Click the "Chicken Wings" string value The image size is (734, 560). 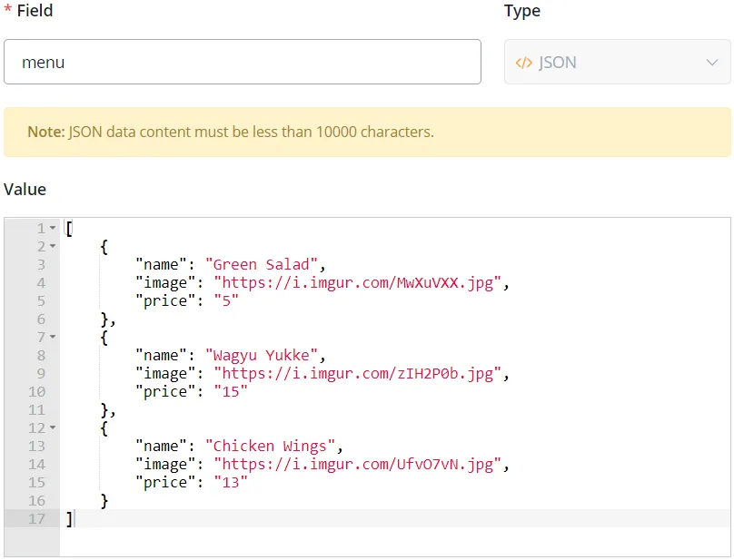[x=270, y=447]
